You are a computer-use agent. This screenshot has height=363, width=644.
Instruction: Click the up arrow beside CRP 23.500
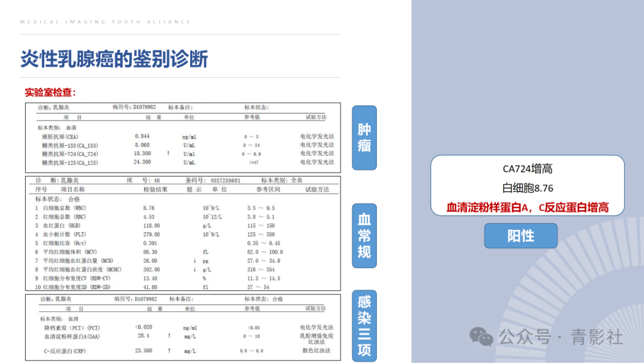pyautogui.click(x=169, y=350)
